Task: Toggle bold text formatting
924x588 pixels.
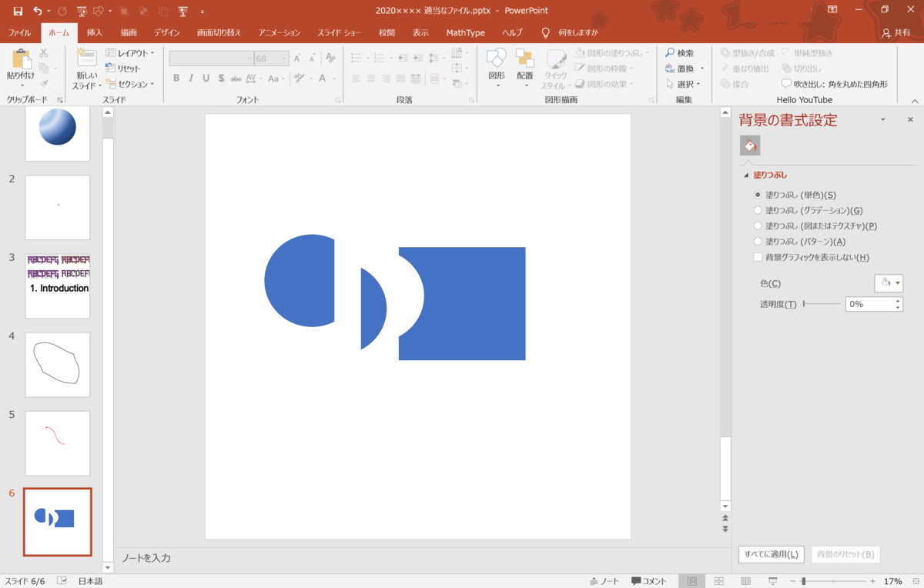Action: [x=176, y=79]
